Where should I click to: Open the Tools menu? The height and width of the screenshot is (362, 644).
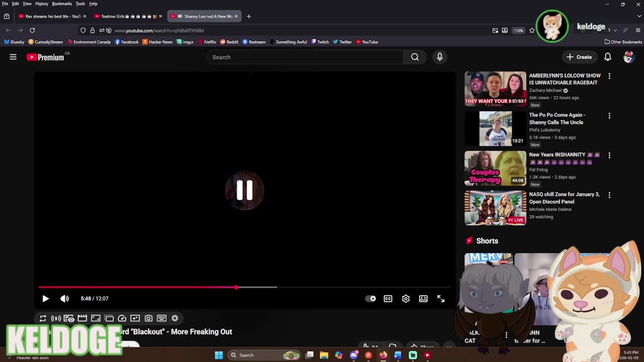point(80,4)
